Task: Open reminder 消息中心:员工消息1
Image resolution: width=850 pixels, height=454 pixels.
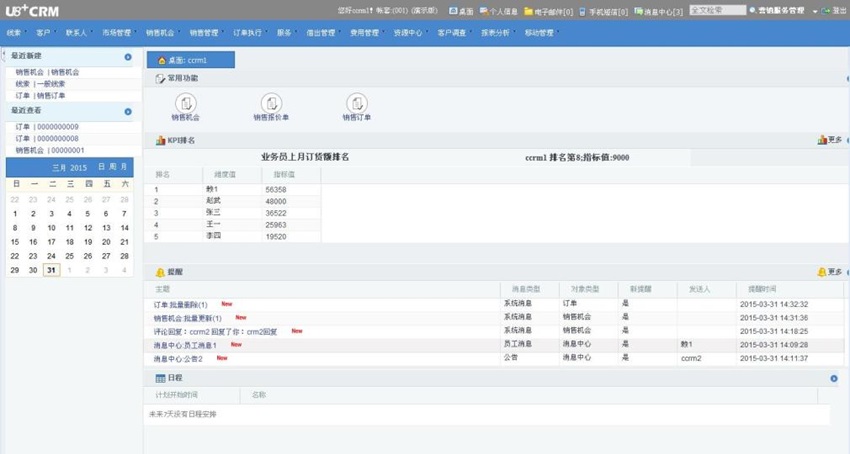Action: (x=185, y=346)
